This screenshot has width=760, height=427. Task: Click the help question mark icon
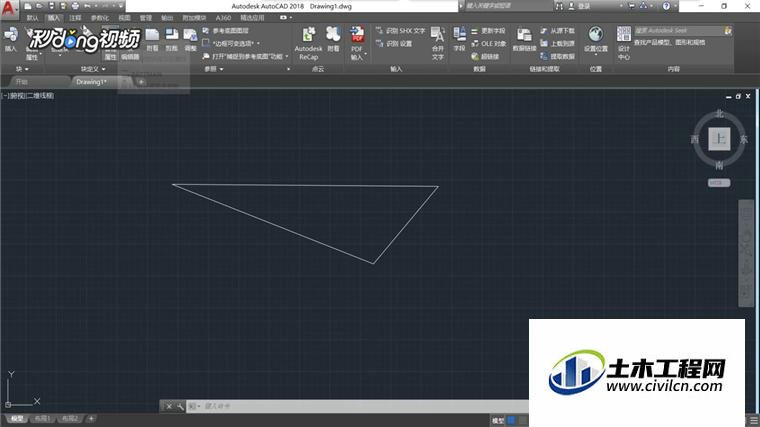click(x=666, y=6)
